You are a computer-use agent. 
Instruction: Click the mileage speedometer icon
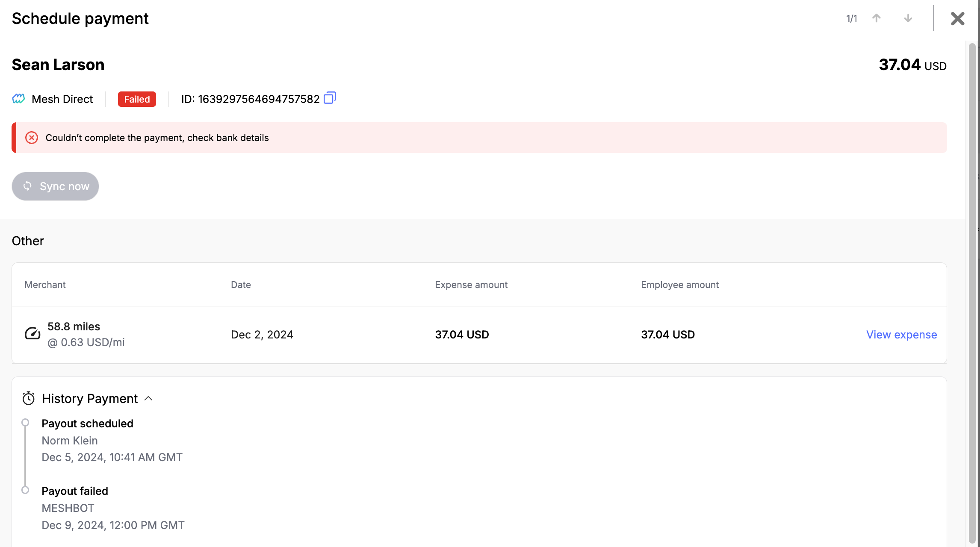click(32, 334)
